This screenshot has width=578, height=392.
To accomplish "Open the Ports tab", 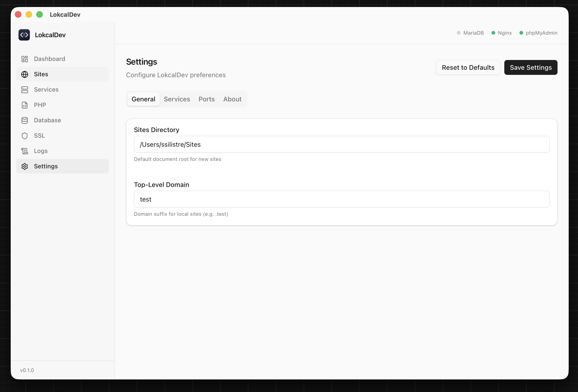I will tap(206, 99).
